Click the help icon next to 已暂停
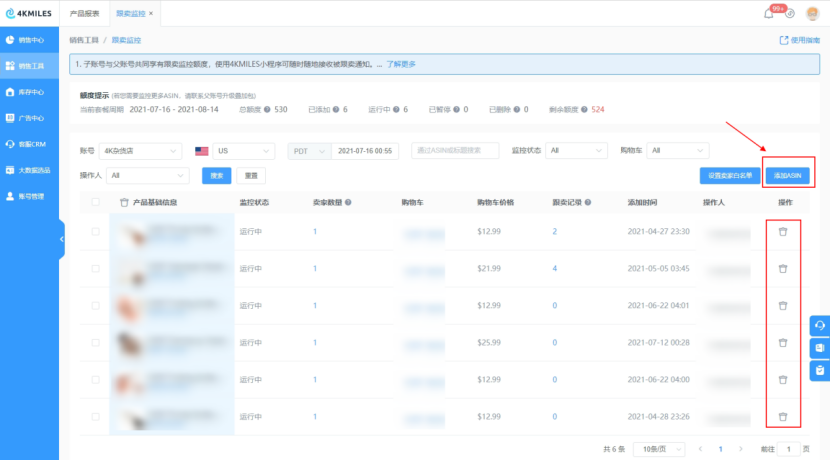830x461 pixels. (x=456, y=110)
